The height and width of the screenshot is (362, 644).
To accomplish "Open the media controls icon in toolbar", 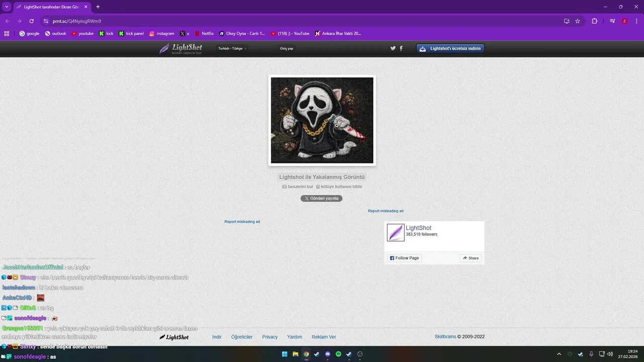I will click(x=612, y=21).
